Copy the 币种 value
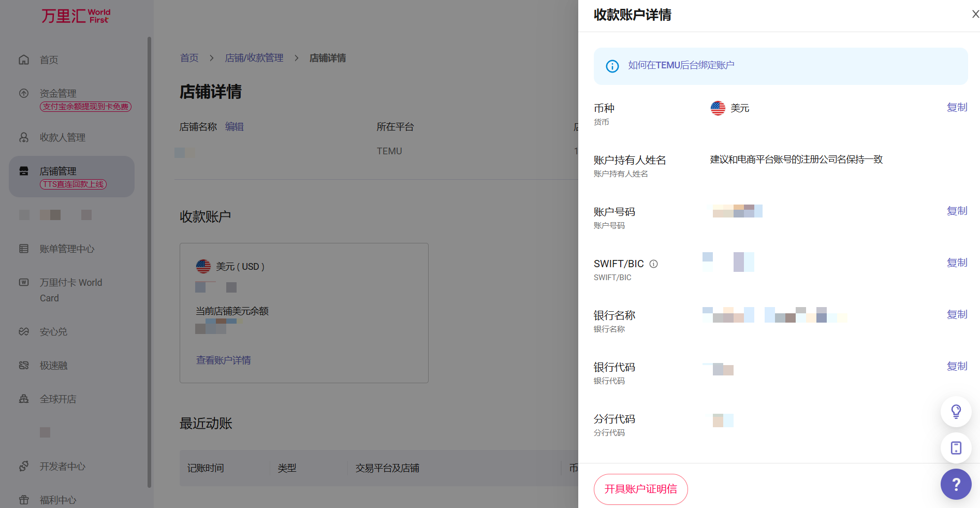This screenshot has width=980, height=508. click(957, 107)
